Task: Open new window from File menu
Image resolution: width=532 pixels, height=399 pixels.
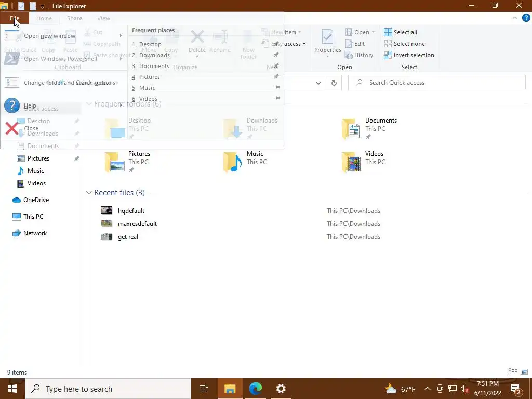Action: pos(64,36)
